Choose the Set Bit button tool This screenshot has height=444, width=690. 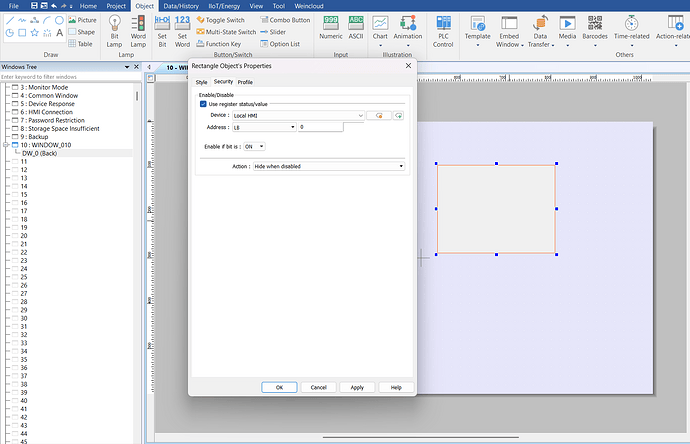[162, 30]
